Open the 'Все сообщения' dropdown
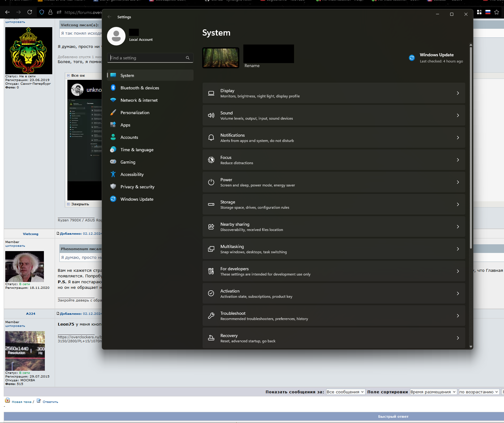 (x=346, y=392)
